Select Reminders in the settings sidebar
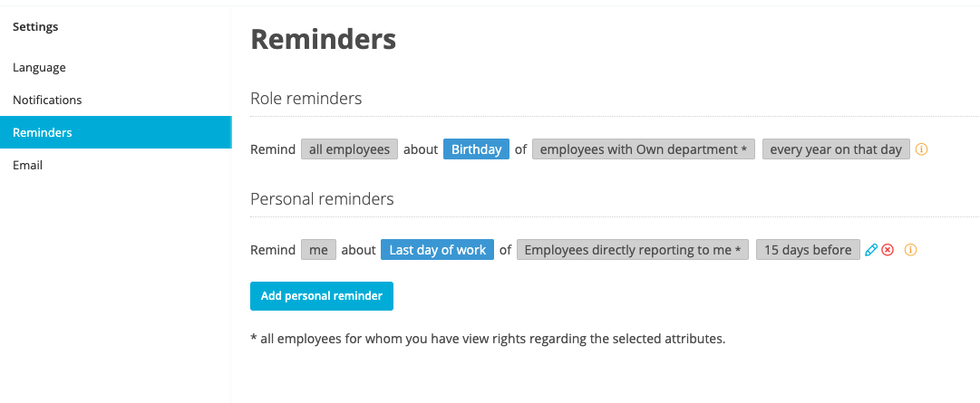Screen dimensions: 980x403 [x=43, y=132]
